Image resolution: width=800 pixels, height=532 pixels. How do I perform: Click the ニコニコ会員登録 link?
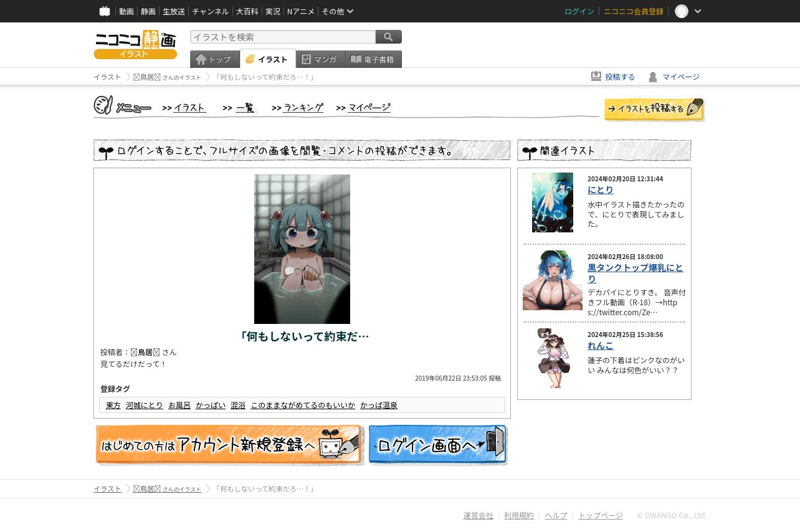634,11
